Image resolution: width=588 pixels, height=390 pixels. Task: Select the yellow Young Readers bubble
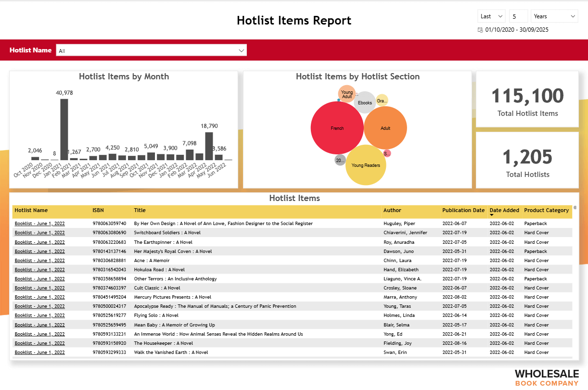pyautogui.click(x=366, y=165)
